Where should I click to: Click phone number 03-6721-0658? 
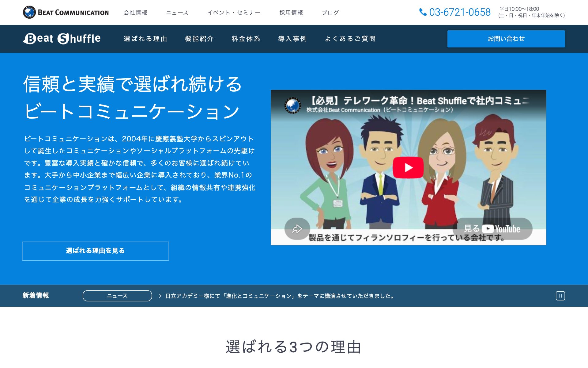[x=460, y=12]
